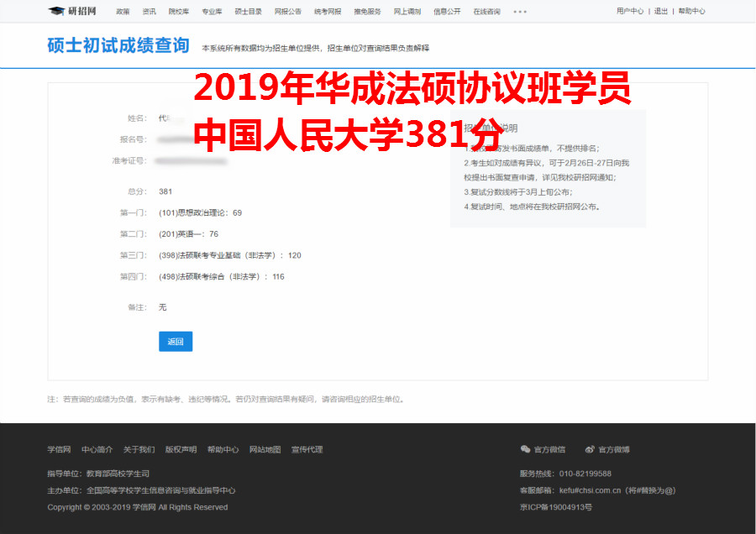Click the blue 返回 button

click(176, 341)
